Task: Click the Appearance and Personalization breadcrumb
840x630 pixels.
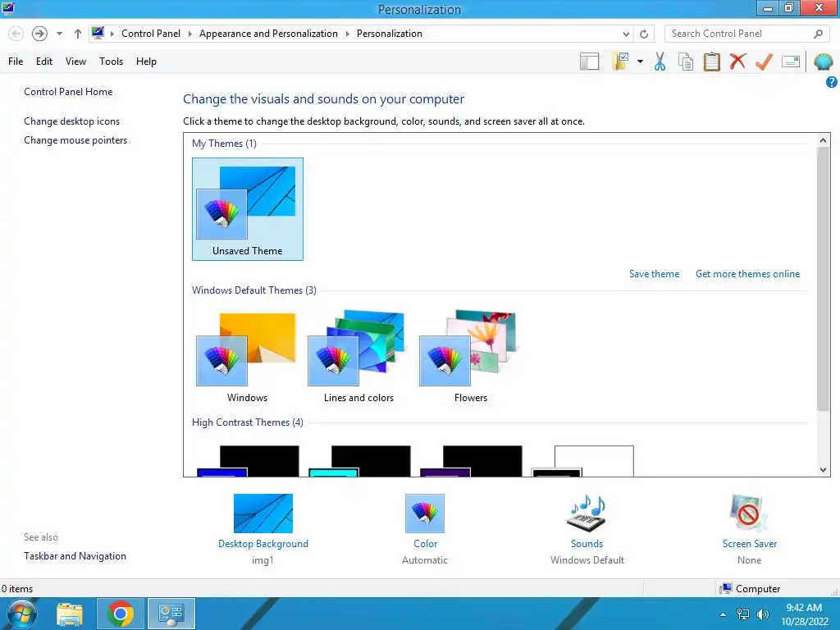Action: tap(268, 34)
